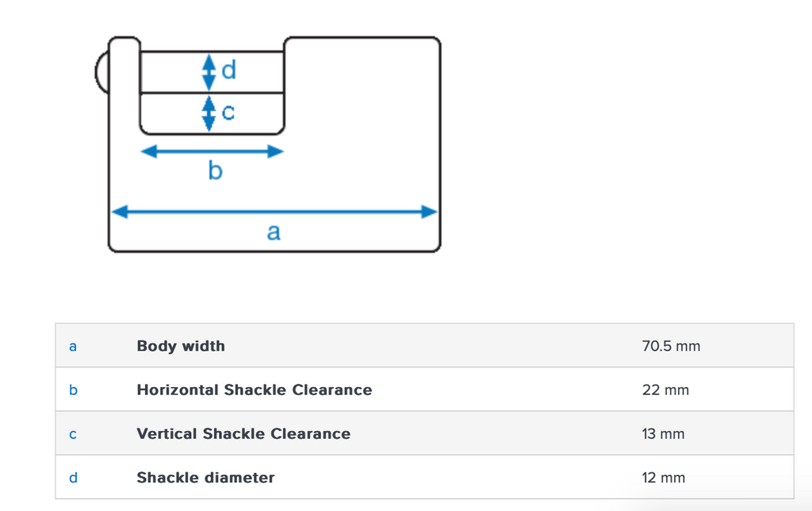Click the blue double arrow for dimension d
Image resolution: width=812 pixels, height=511 pixels.
coord(209,72)
